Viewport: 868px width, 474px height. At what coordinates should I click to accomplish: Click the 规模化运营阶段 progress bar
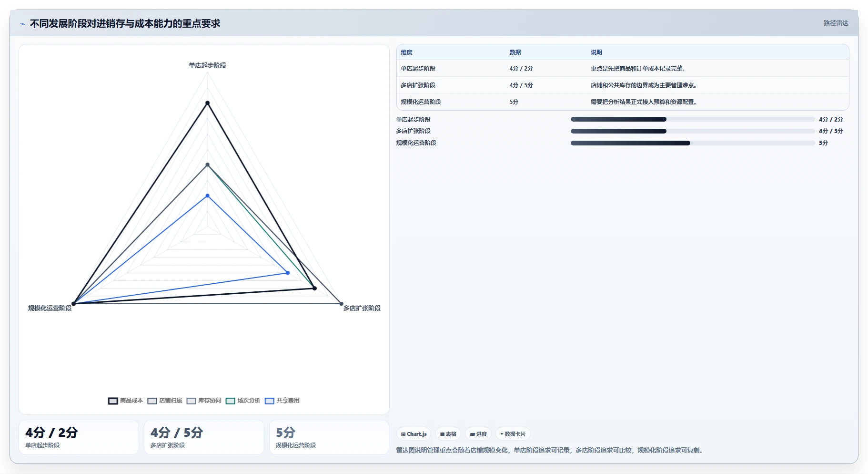click(693, 143)
